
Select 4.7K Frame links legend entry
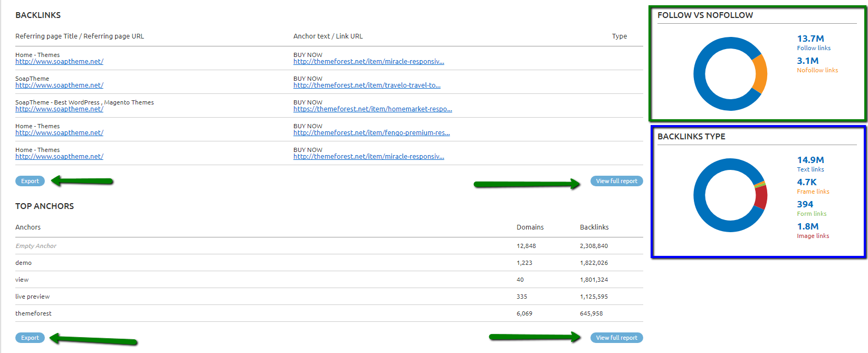tap(813, 186)
